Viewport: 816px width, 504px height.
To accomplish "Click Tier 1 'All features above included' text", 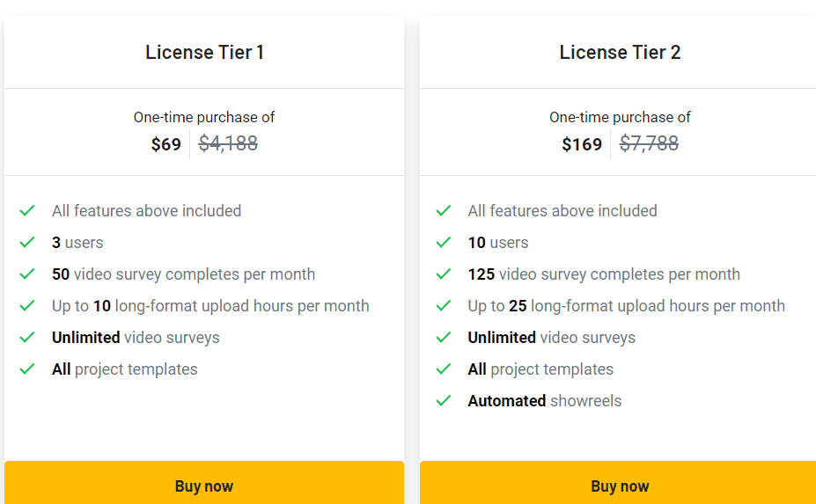I will point(146,210).
